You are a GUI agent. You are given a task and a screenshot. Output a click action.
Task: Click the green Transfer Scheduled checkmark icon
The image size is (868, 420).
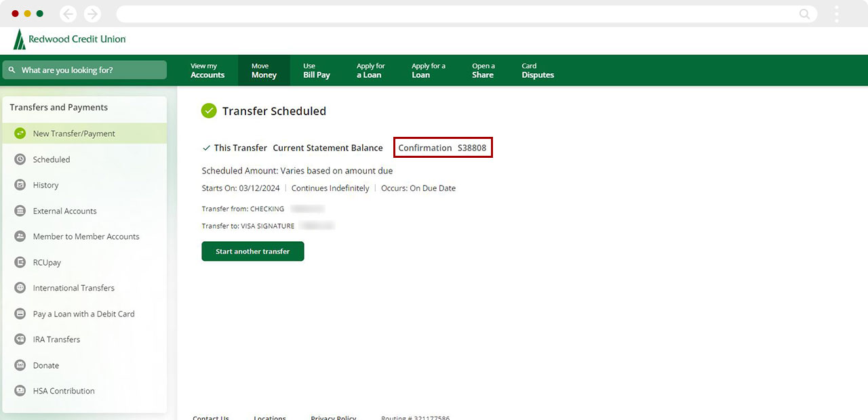click(209, 110)
